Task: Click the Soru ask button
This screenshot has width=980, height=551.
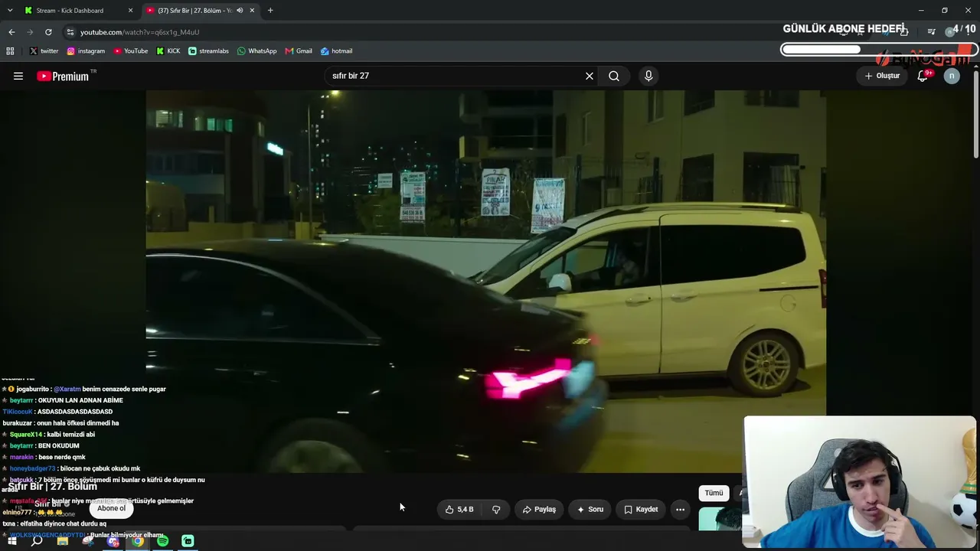Action: tap(590, 509)
